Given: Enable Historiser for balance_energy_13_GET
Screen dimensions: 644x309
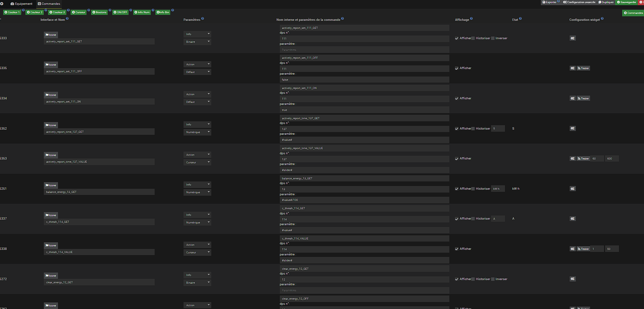Looking at the screenshot, I should click(473, 189).
